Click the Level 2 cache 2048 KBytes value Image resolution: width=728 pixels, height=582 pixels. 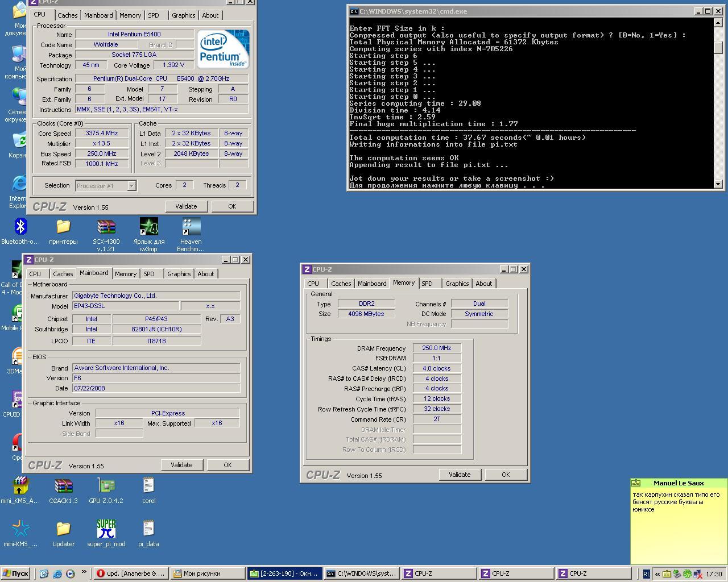(x=191, y=154)
